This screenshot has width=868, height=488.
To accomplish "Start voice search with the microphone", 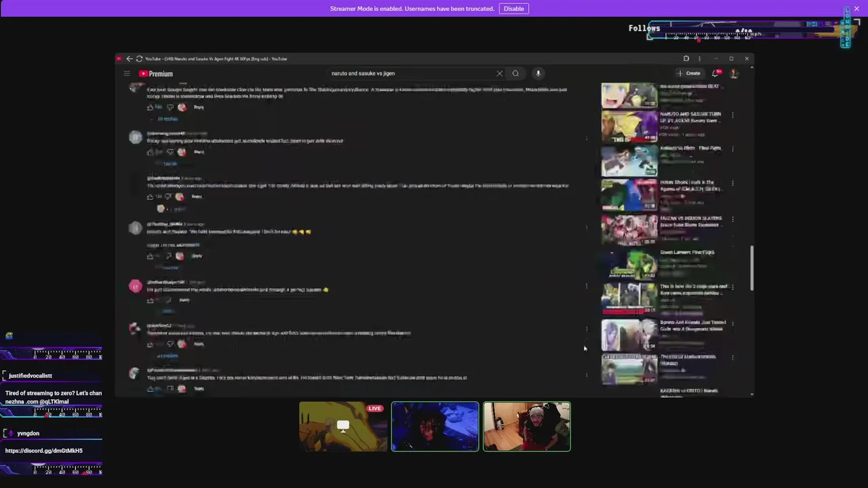I will point(538,73).
